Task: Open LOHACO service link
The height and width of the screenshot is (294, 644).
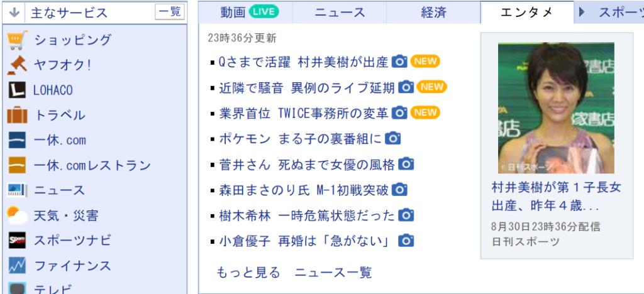Action: [x=53, y=90]
